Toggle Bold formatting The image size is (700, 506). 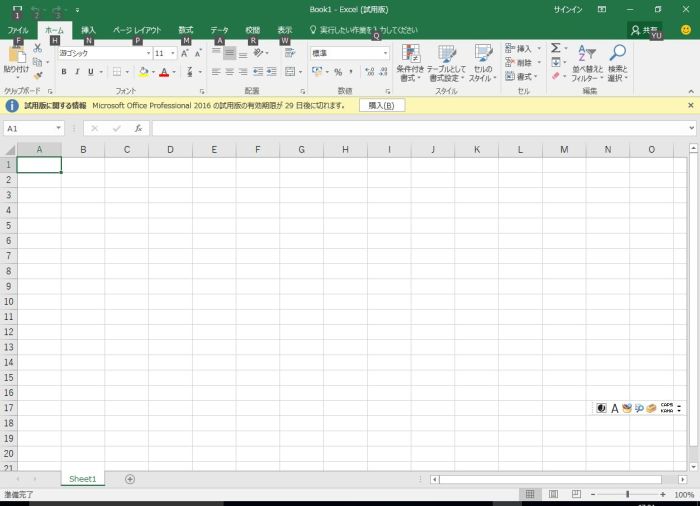tap(63, 72)
